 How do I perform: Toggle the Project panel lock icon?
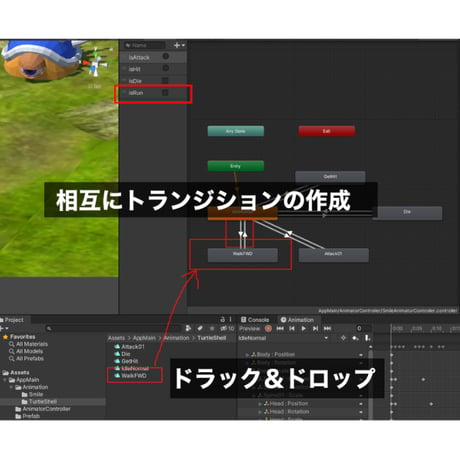point(222,319)
